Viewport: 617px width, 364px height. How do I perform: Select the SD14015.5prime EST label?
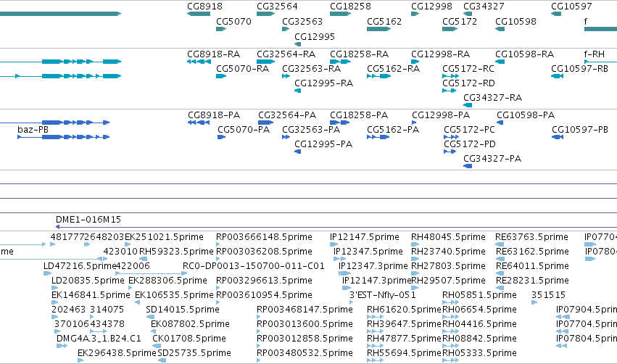pyautogui.click(x=183, y=310)
